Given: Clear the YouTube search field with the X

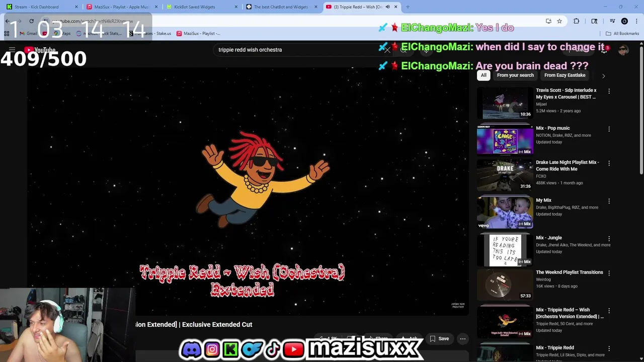Looking at the screenshot, I should pyautogui.click(x=387, y=50).
